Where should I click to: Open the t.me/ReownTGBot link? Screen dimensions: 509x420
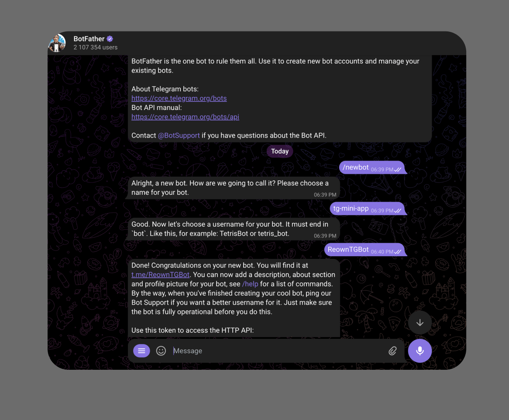point(160,275)
